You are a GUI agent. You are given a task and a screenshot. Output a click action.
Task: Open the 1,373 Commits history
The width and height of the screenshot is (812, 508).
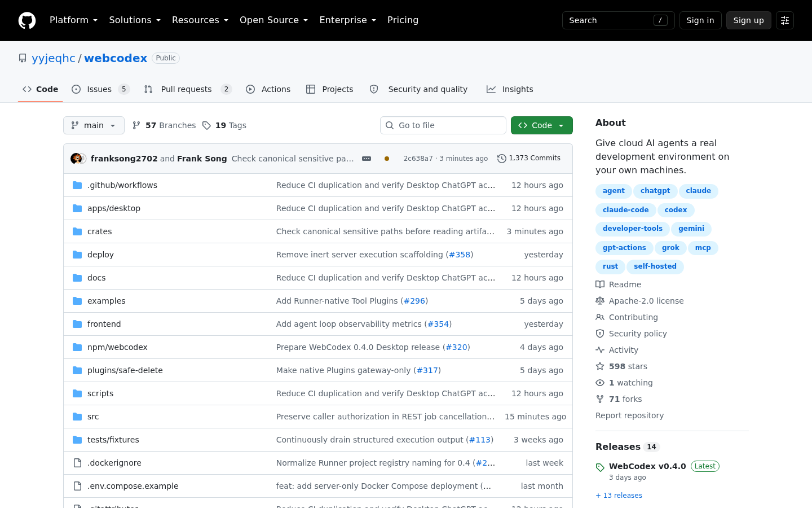coord(529,159)
